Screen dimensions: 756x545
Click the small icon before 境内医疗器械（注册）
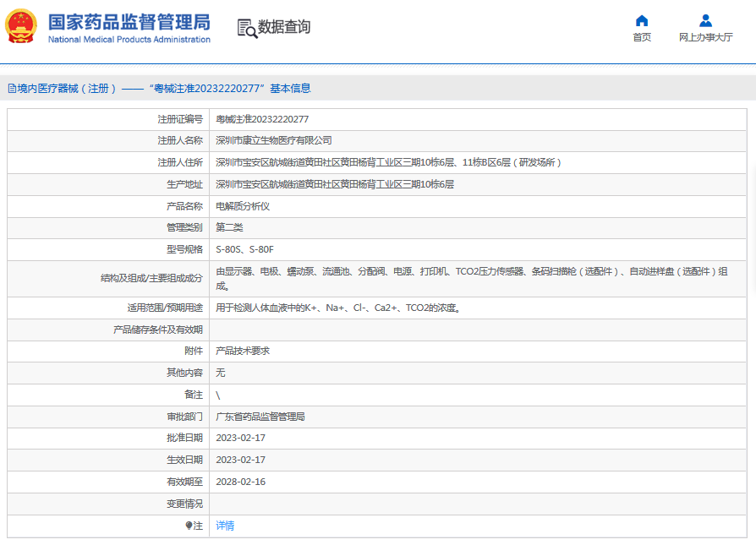pyautogui.click(x=12, y=87)
